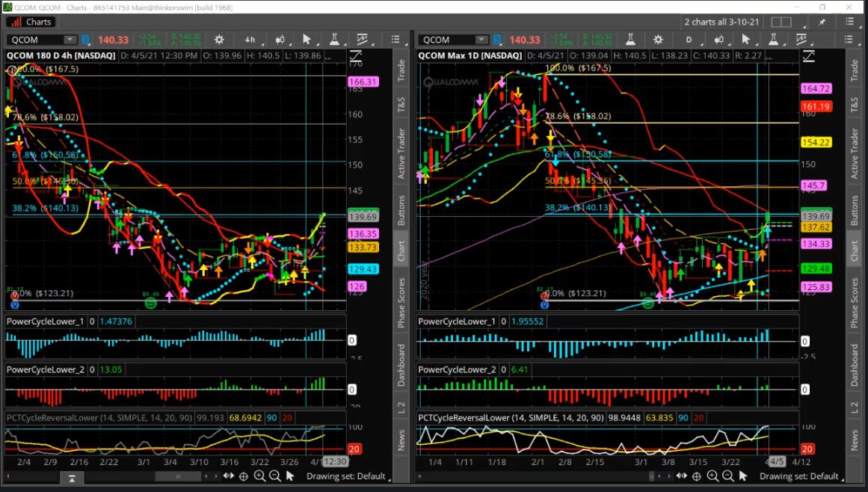Pin the chart window with pushpin icon
868x492 pixels.
pyautogui.click(x=822, y=22)
